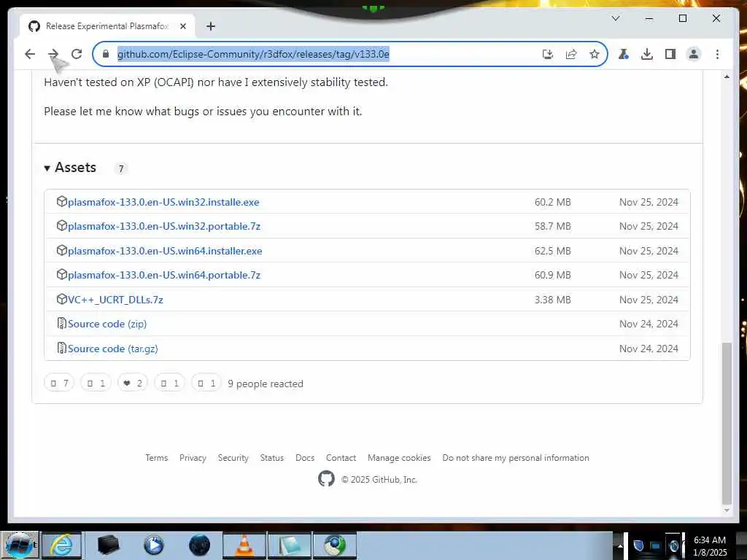The image size is (747, 560).
Task: Open the browser downloads tray
Action: point(647,54)
